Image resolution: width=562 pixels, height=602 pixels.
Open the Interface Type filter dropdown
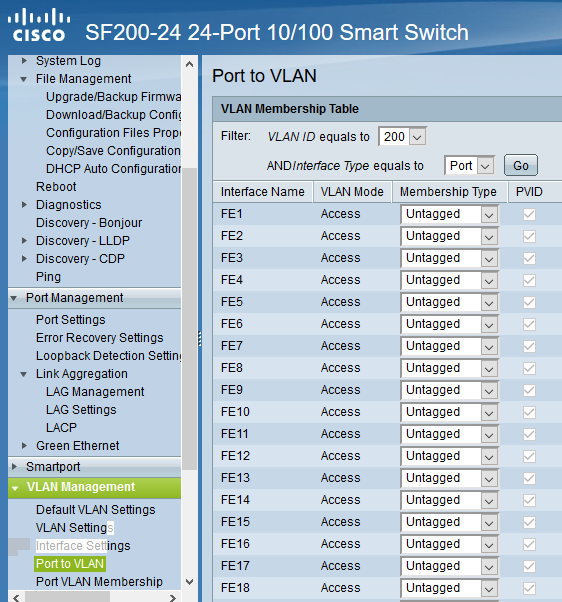pos(469,166)
